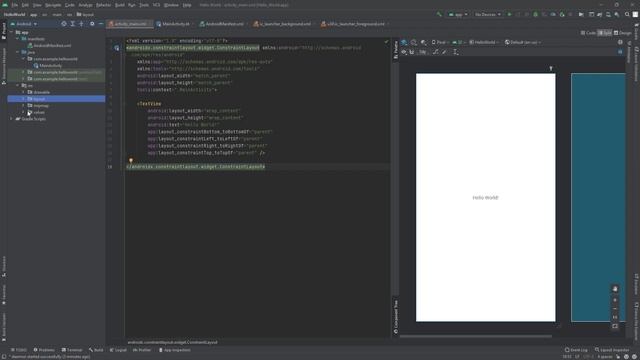Open the Palette side panel
640x360 pixels.
coord(396,50)
